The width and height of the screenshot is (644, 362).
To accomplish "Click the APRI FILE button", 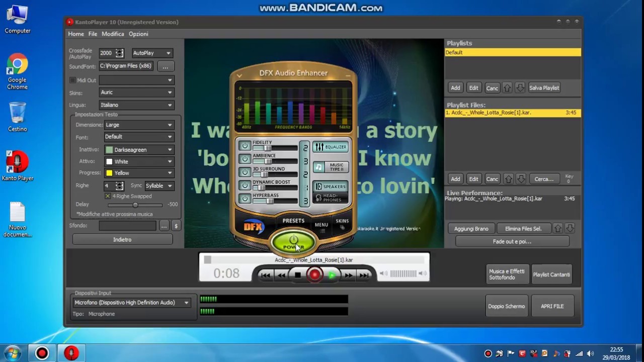I will coord(552,306).
